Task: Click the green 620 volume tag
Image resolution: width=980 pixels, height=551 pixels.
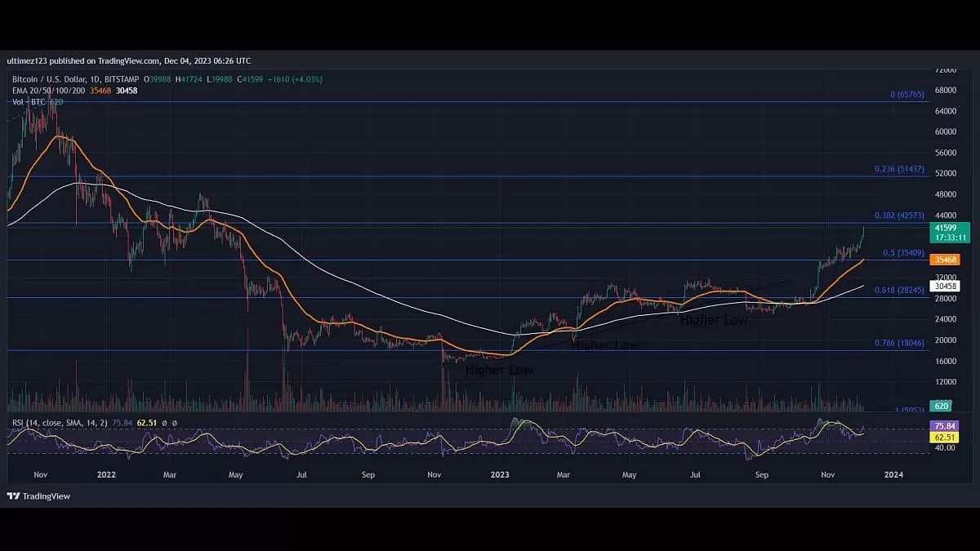Action: tap(939, 405)
